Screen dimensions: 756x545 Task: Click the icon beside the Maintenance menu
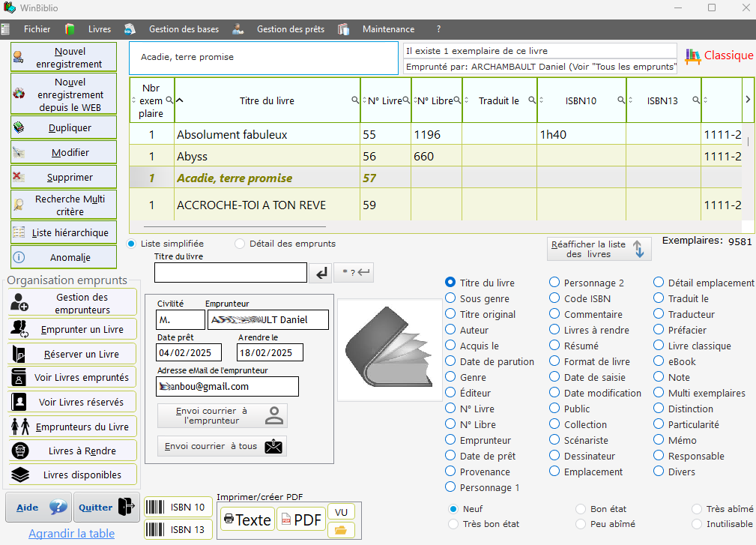pos(343,29)
